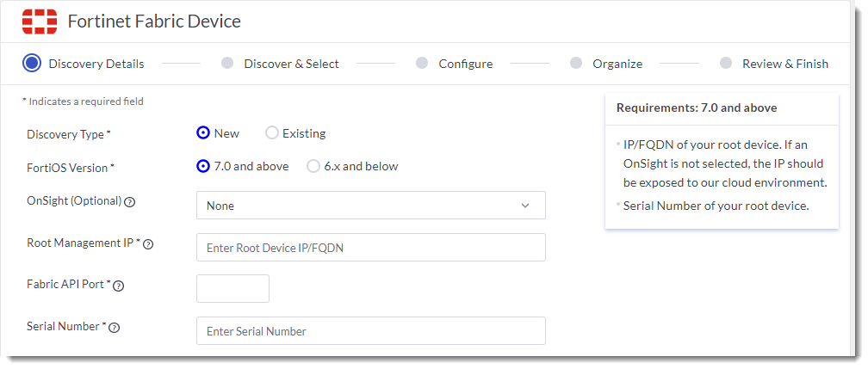Image resolution: width=868 pixels, height=369 pixels.
Task: Click the Discovery Details step label
Action: tap(96, 64)
